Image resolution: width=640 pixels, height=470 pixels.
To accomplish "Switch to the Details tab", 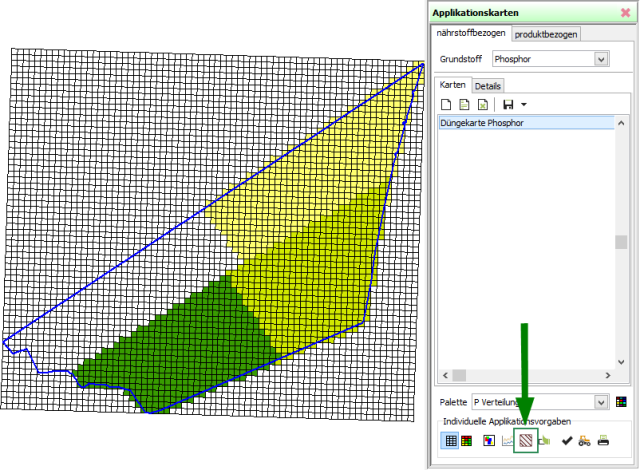I will pos(488,86).
